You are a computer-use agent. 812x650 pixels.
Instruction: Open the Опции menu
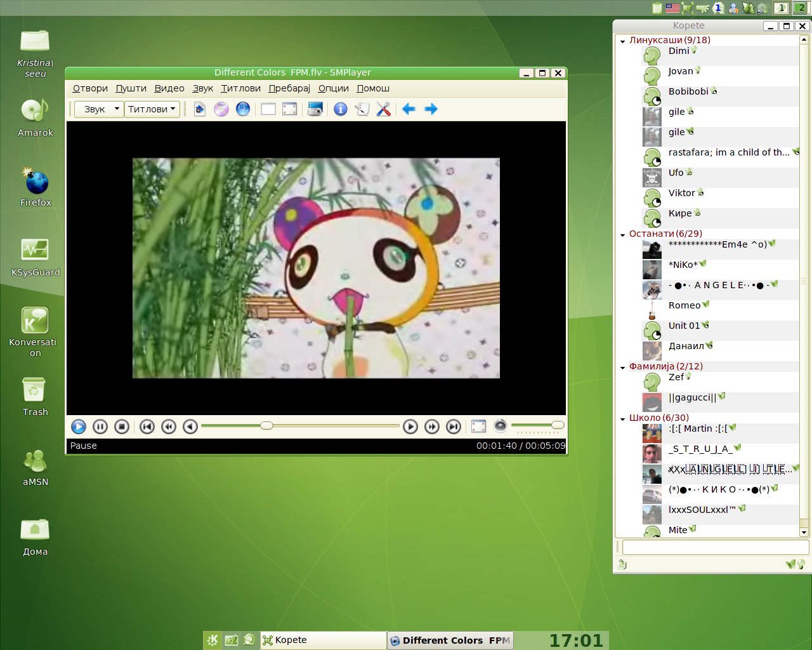334,88
